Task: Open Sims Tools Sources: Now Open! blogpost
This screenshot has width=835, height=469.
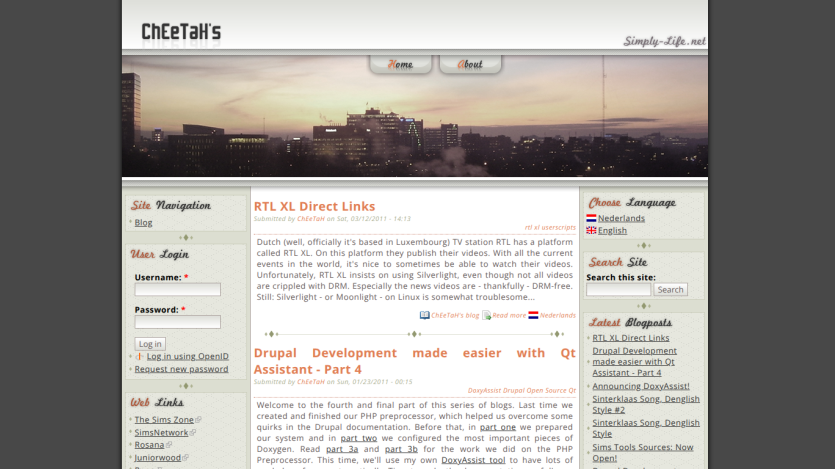Action: (x=643, y=452)
